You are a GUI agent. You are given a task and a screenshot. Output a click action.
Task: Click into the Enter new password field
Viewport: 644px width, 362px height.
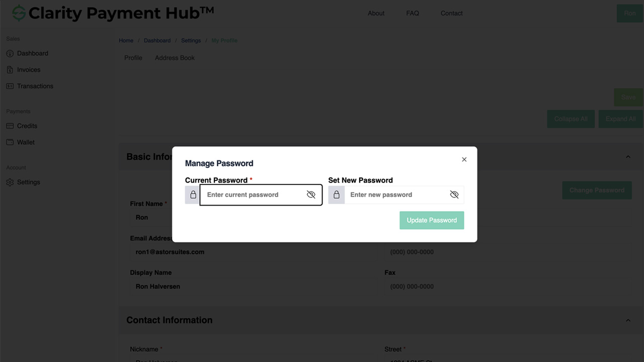pos(396,195)
